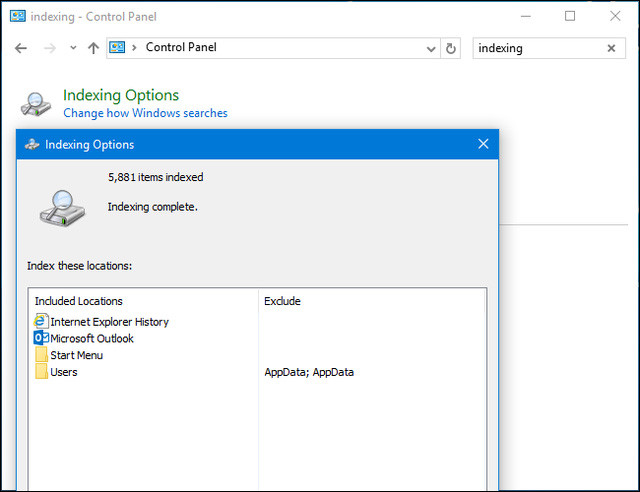The width and height of the screenshot is (640, 492).
Task: Click the Forward navigation arrow
Action: (48, 48)
